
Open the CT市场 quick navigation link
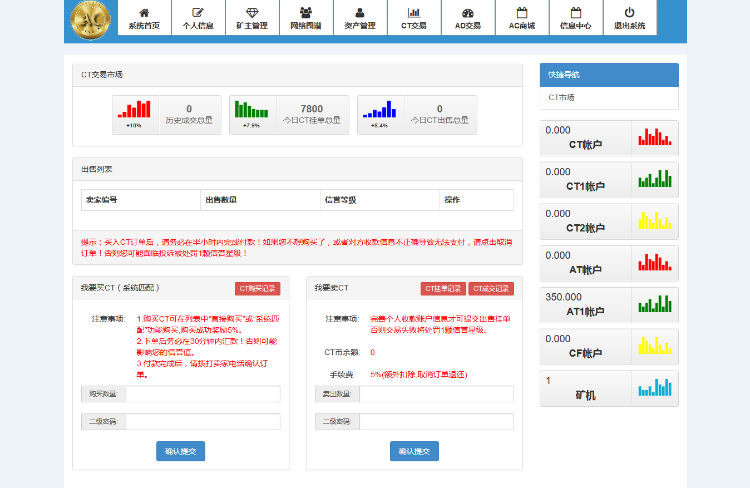click(x=561, y=98)
